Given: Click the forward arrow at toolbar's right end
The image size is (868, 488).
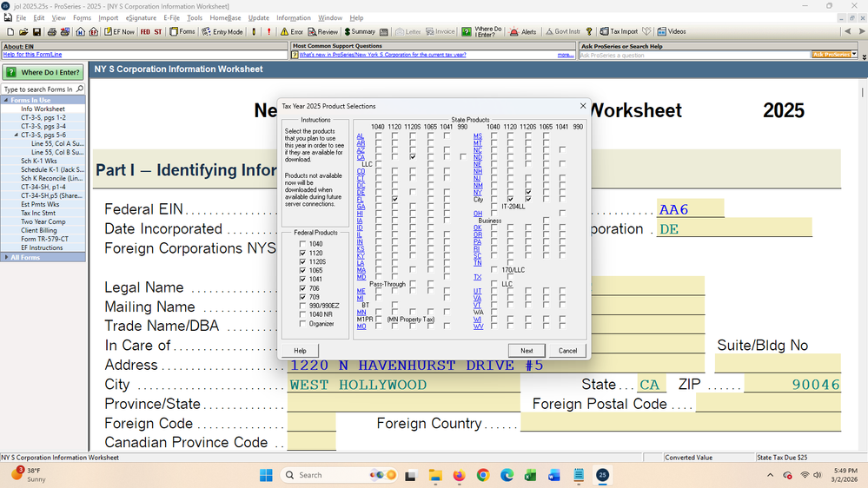Looking at the screenshot, I should 861,31.
